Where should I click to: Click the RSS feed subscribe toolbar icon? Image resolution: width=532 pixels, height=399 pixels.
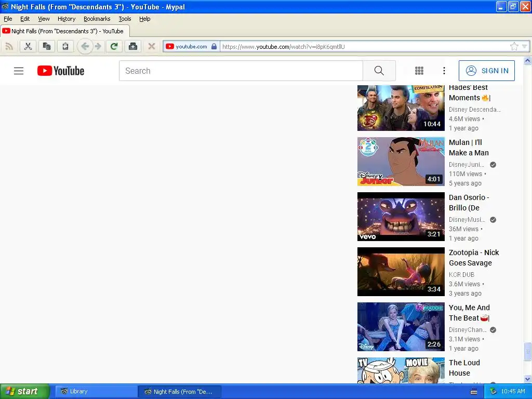pos(9,46)
